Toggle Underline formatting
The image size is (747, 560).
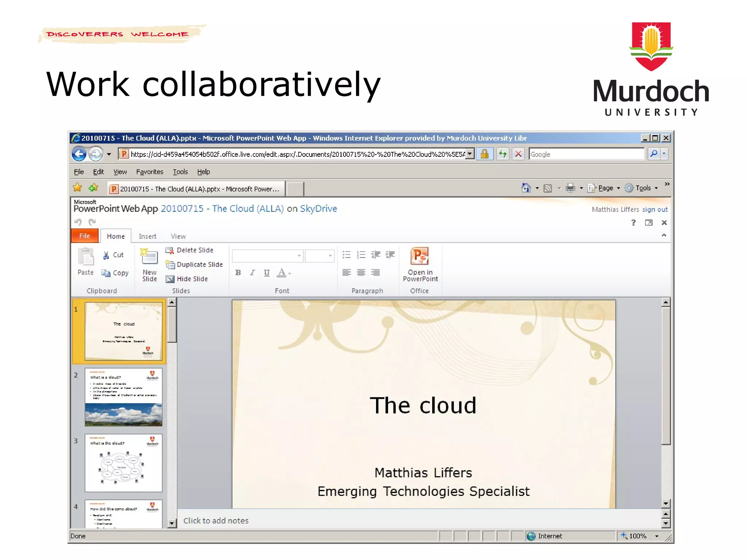[267, 273]
